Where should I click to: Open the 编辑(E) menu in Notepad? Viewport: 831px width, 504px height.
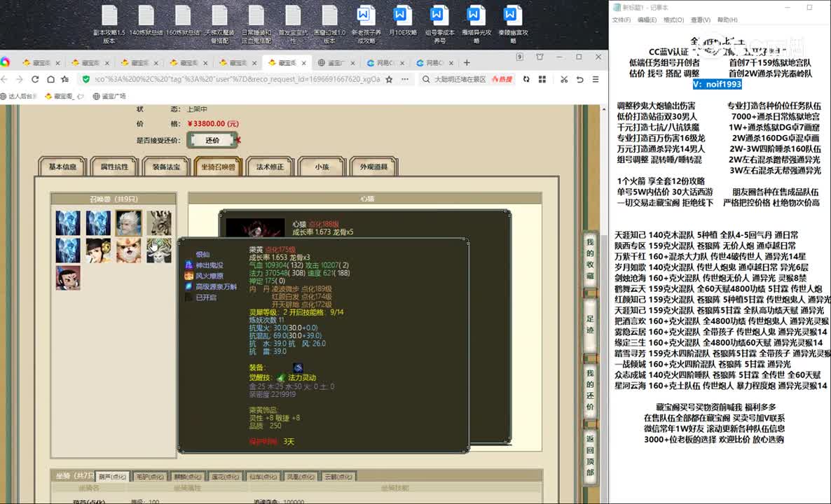pyautogui.click(x=647, y=20)
